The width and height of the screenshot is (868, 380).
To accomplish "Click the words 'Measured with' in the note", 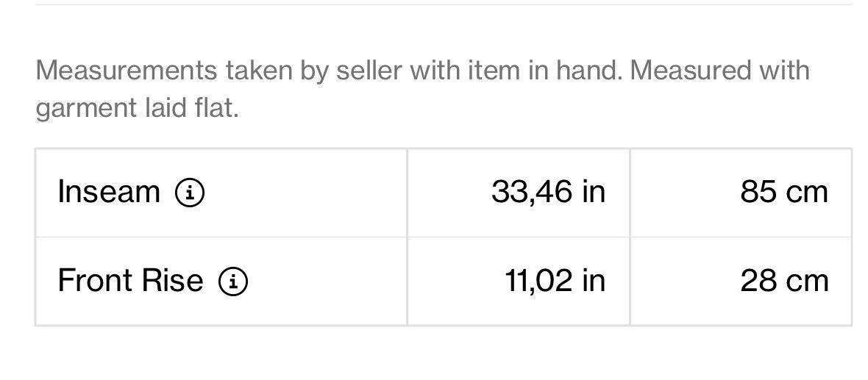I will point(719,71).
